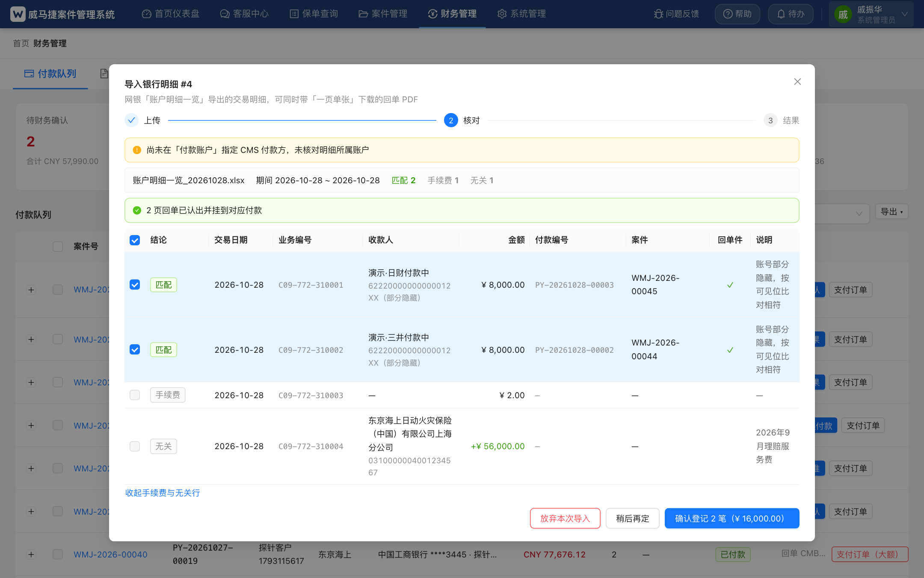Click the 匹配 tag for C09-772-310001

tap(163, 285)
